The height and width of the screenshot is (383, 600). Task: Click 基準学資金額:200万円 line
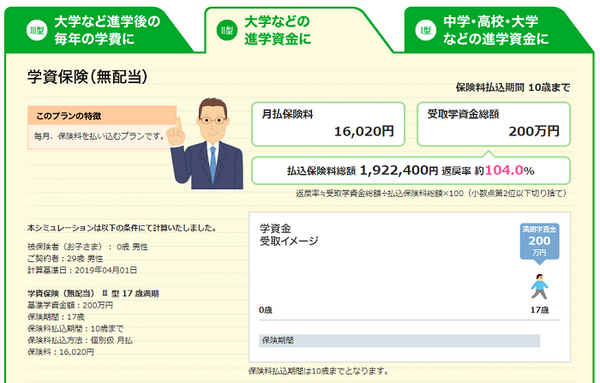click(x=70, y=305)
